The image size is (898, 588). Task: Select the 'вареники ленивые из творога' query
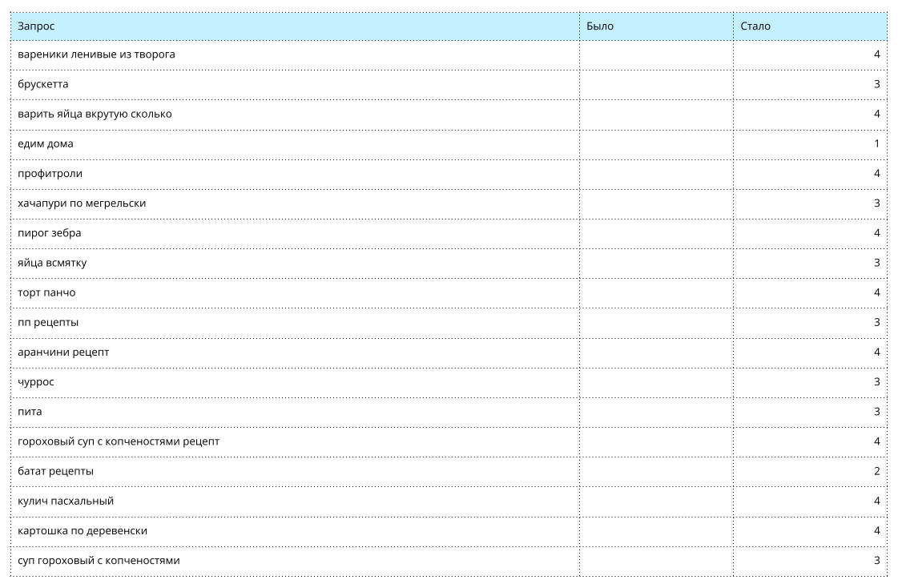96,54
